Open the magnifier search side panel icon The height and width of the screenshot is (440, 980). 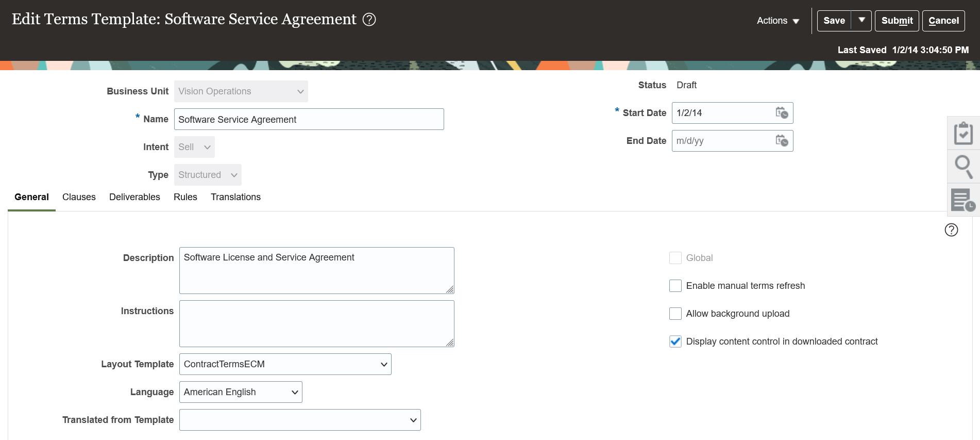pyautogui.click(x=963, y=166)
